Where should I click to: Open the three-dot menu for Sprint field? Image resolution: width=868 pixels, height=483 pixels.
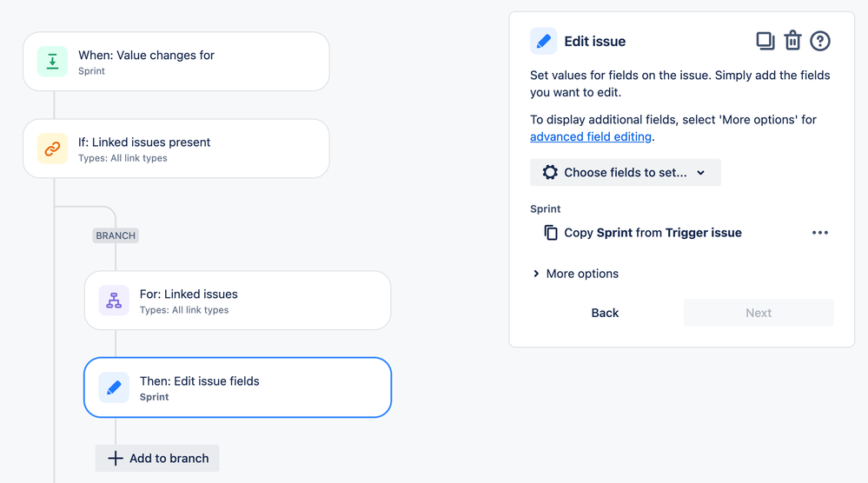pyautogui.click(x=820, y=232)
